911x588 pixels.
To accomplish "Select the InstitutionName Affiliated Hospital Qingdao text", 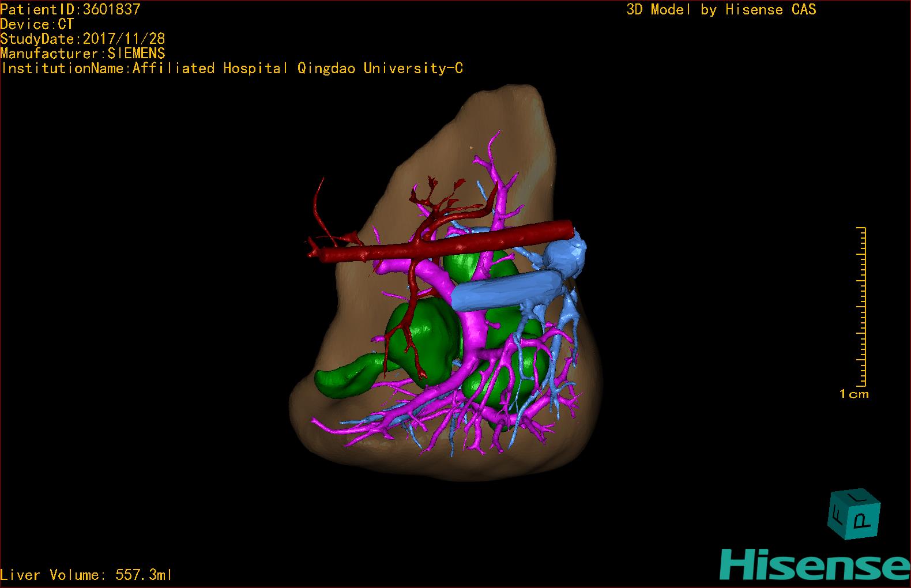I will (x=231, y=69).
